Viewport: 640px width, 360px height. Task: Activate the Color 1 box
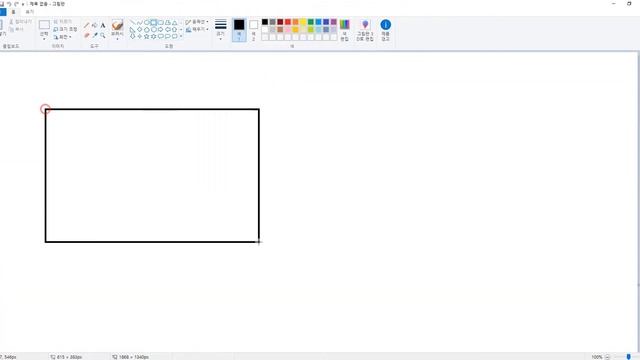(239, 29)
